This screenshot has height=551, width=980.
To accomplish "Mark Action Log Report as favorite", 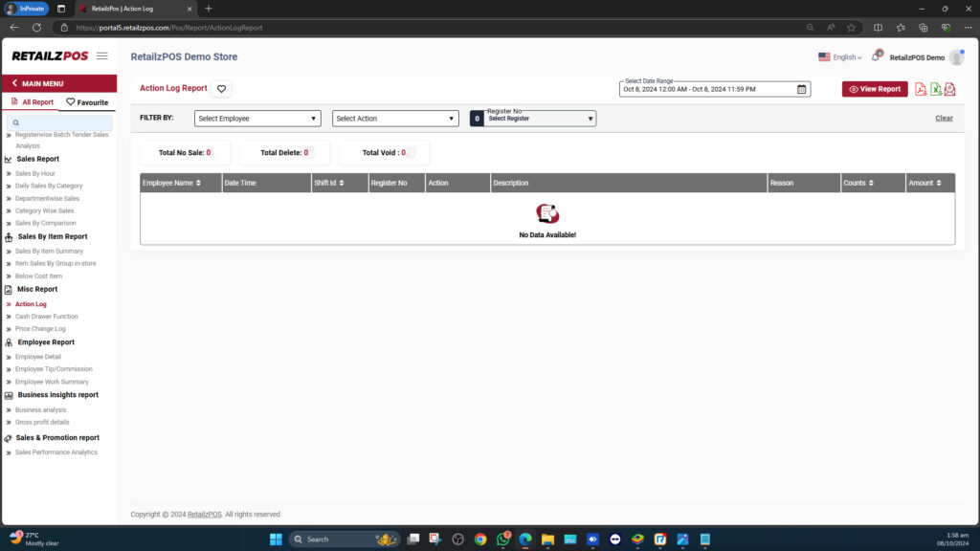I will (221, 87).
